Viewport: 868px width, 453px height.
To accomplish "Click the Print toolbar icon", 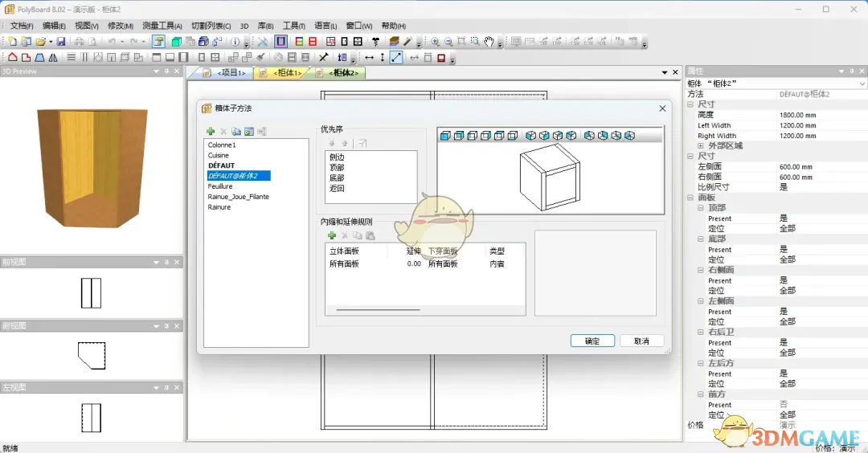I will click(x=79, y=42).
